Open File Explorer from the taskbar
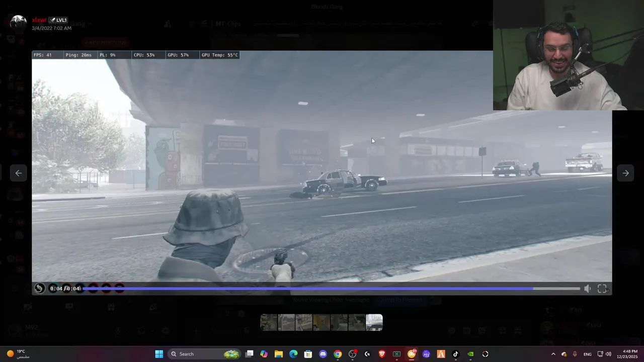644x362 pixels. point(279,354)
